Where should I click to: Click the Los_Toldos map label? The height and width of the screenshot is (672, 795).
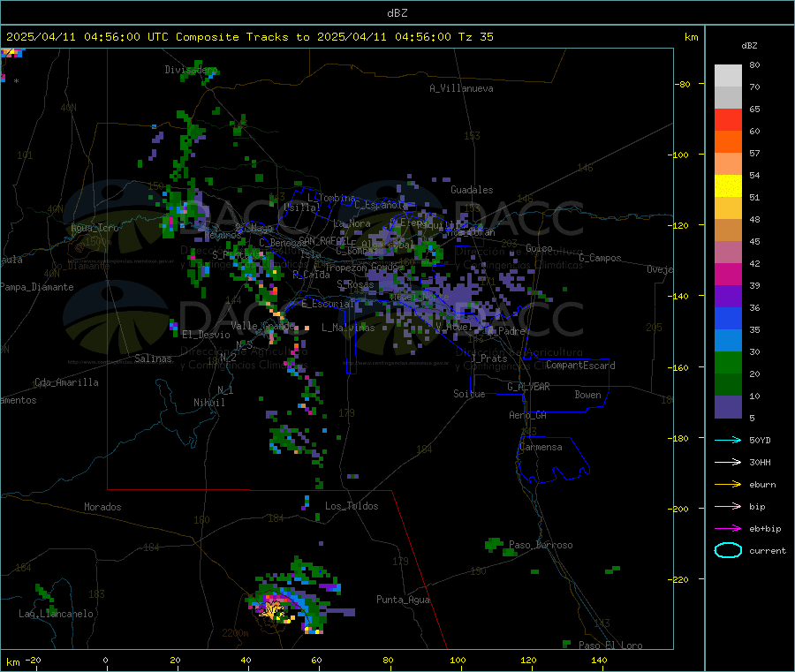(352, 506)
